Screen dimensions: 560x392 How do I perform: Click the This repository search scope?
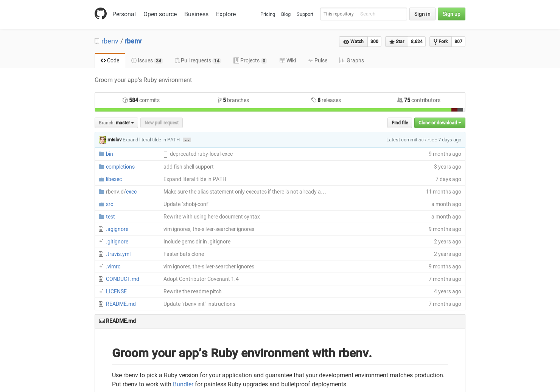pos(339,14)
